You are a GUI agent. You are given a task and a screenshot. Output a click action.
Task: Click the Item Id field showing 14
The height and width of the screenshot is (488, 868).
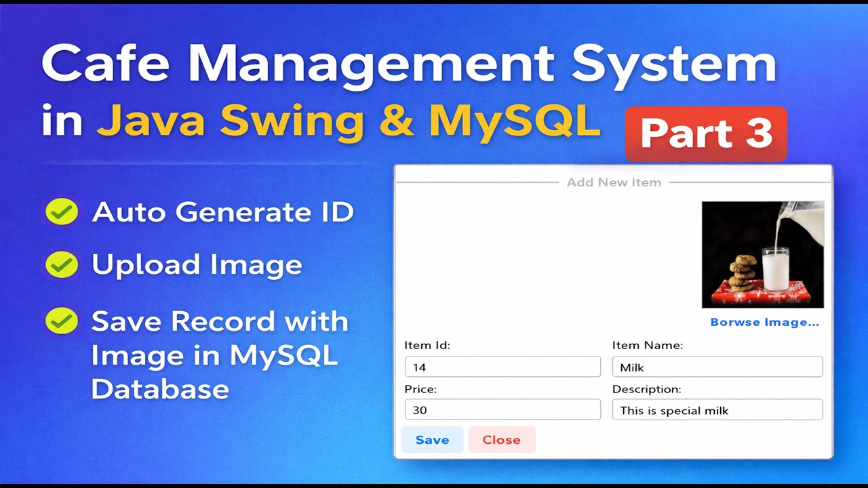[502, 367]
